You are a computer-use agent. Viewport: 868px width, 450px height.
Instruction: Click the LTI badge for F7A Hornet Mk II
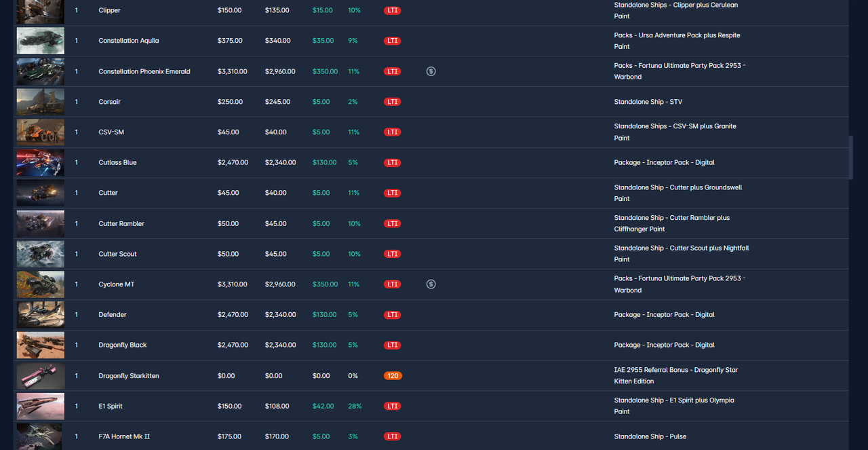[392, 436]
